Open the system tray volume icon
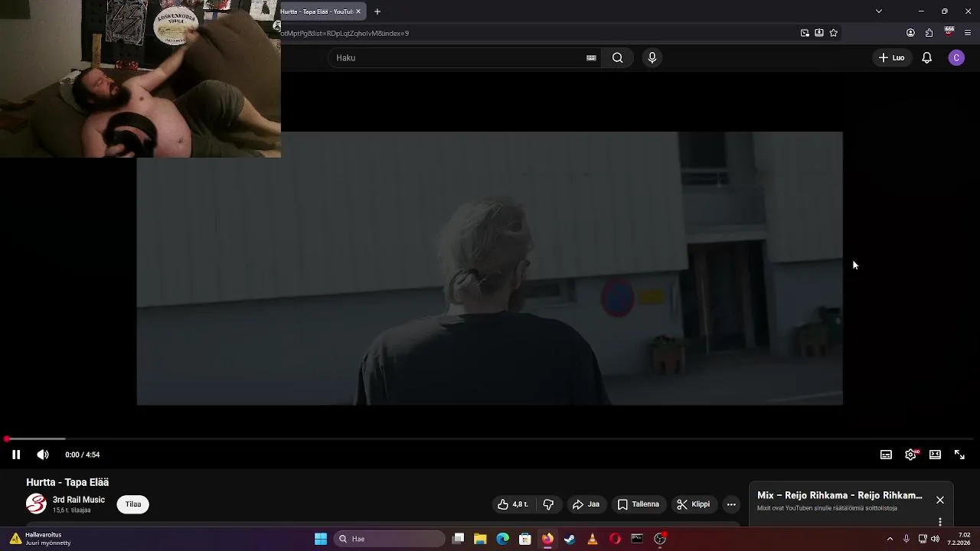Image resolution: width=980 pixels, height=551 pixels. click(935, 539)
